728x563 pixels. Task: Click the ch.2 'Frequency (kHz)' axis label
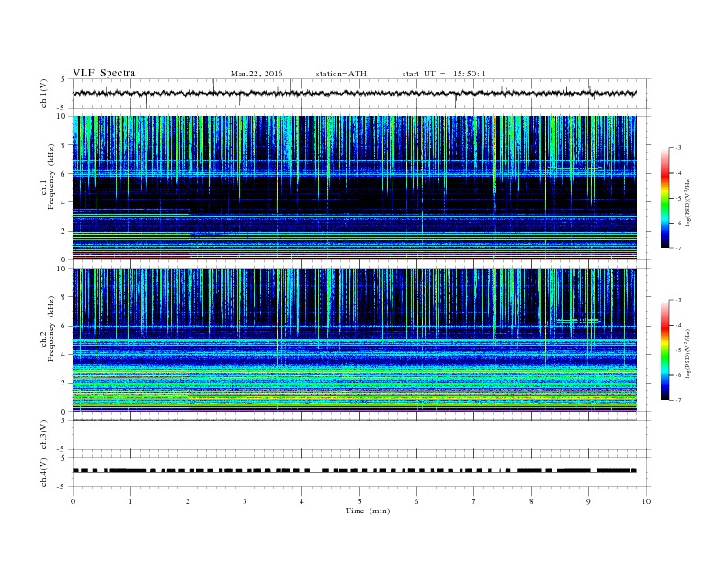[x=51, y=329]
